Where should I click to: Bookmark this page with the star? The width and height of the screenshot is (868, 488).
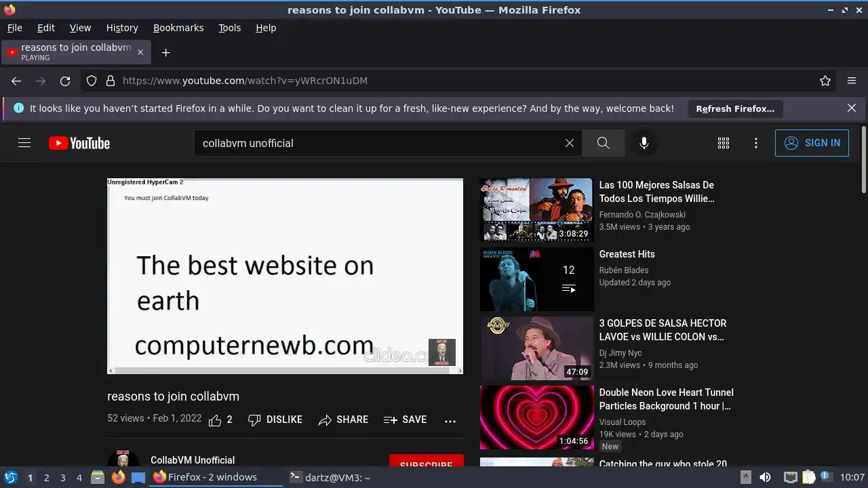(825, 81)
